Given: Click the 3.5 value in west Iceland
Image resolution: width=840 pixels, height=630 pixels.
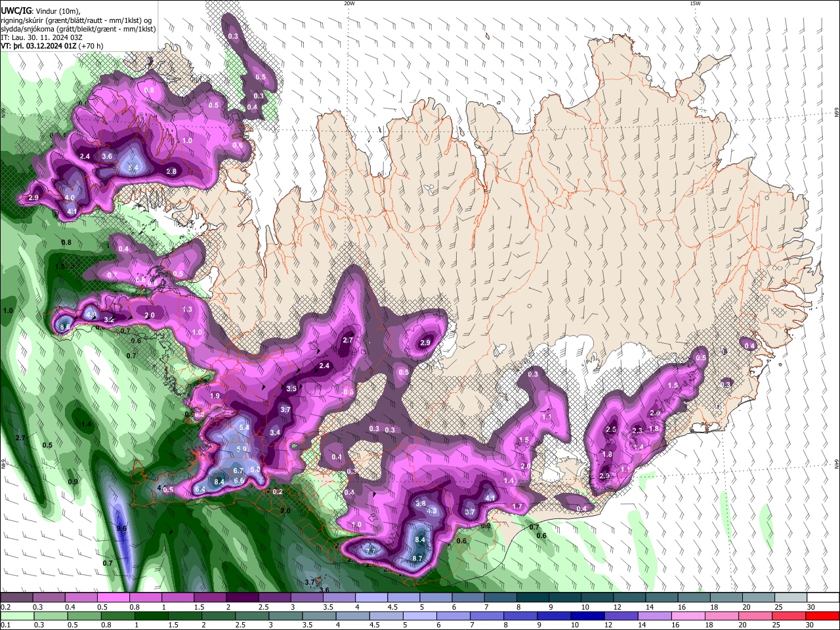Looking at the screenshot, I should point(292,388).
